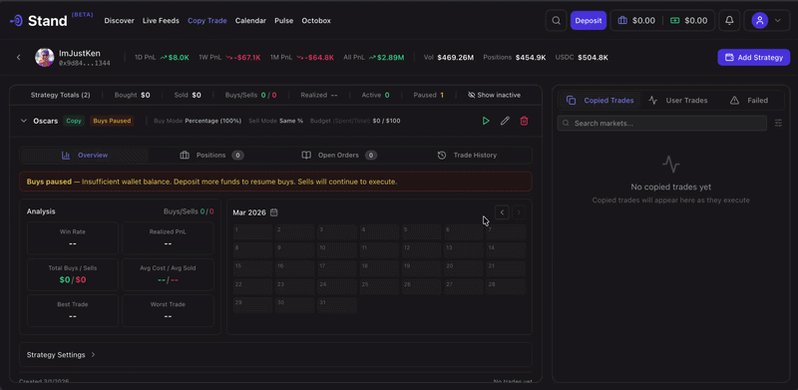Open Discover page
The image size is (798, 390).
click(119, 21)
